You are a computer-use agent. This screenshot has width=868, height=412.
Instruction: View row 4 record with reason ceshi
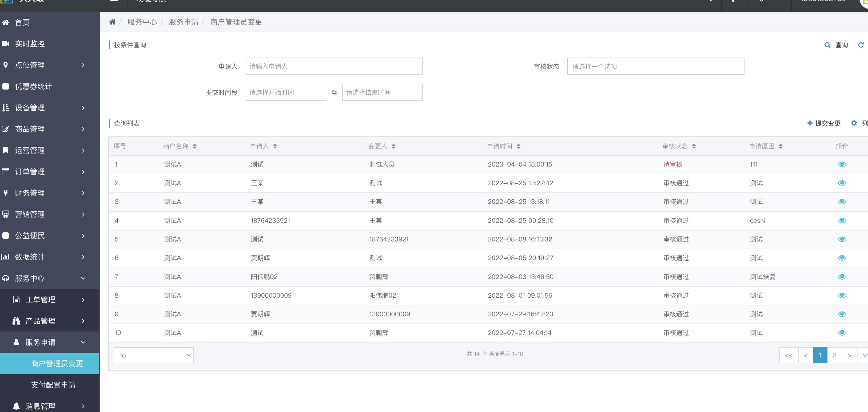click(842, 220)
